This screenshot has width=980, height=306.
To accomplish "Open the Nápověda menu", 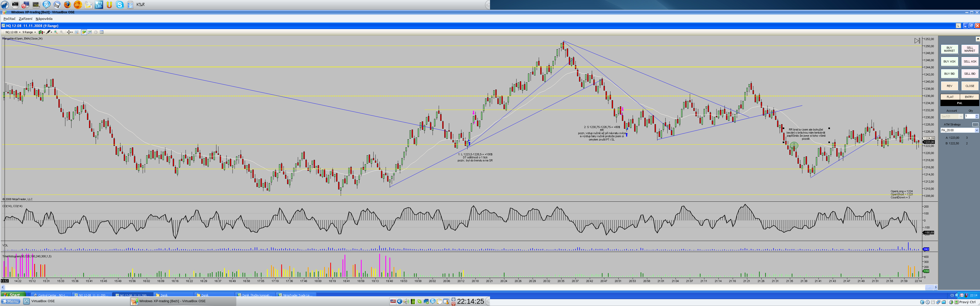I will pyautogui.click(x=44, y=19).
